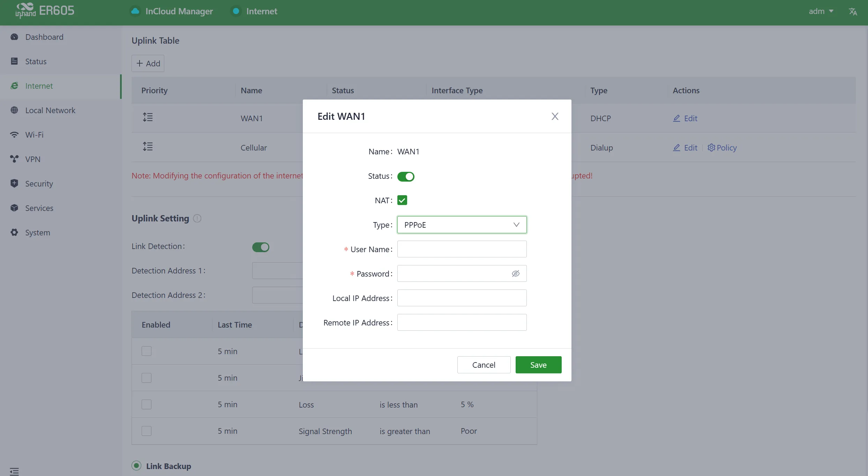Open the Type dropdown showing PPPoE
868x476 pixels.
pos(462,225)
